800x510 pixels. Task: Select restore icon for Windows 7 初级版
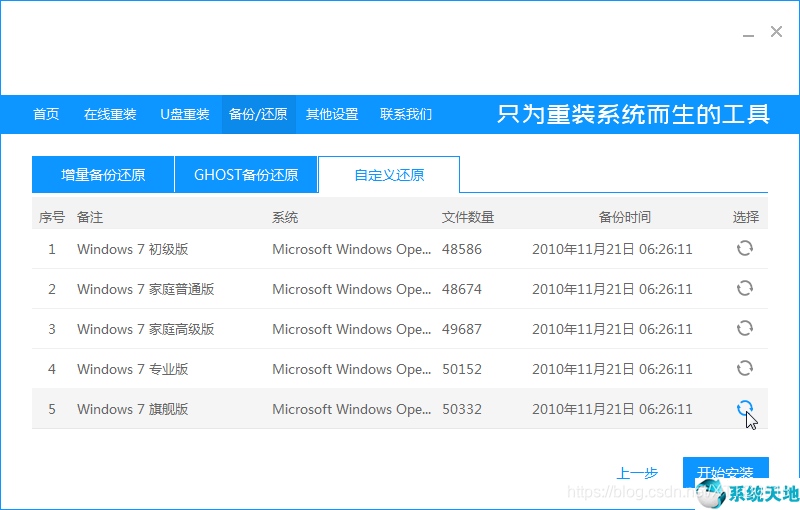pyautogui.click(x=744, y=248)
